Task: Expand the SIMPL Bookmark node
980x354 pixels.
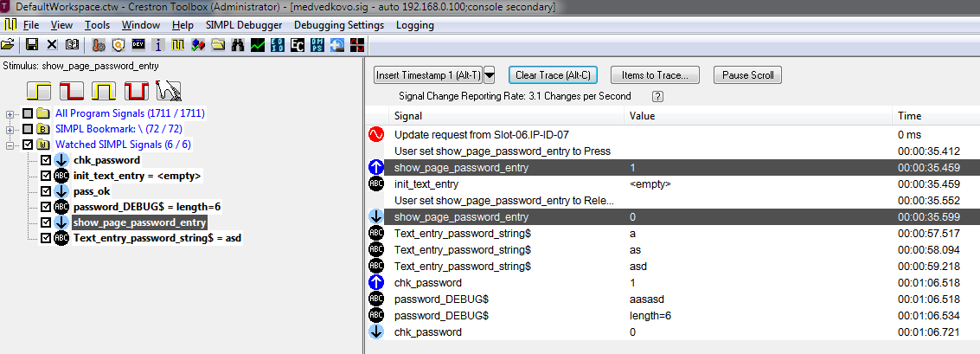Action: 10,130
